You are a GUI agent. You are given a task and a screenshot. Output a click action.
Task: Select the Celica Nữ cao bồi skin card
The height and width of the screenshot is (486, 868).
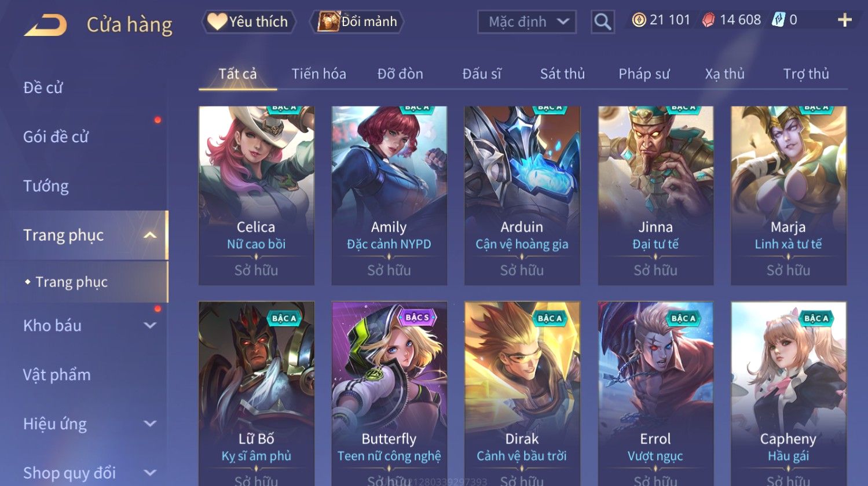257,196
